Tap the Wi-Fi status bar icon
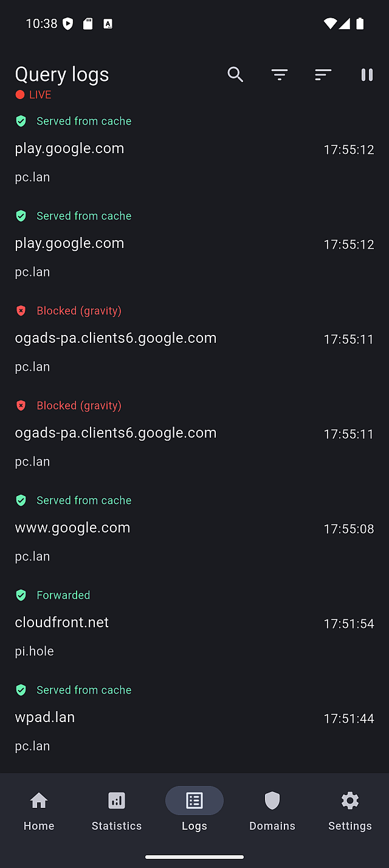Image resolution: width=389 pixels, height=868 pixels. pos(330,24)
